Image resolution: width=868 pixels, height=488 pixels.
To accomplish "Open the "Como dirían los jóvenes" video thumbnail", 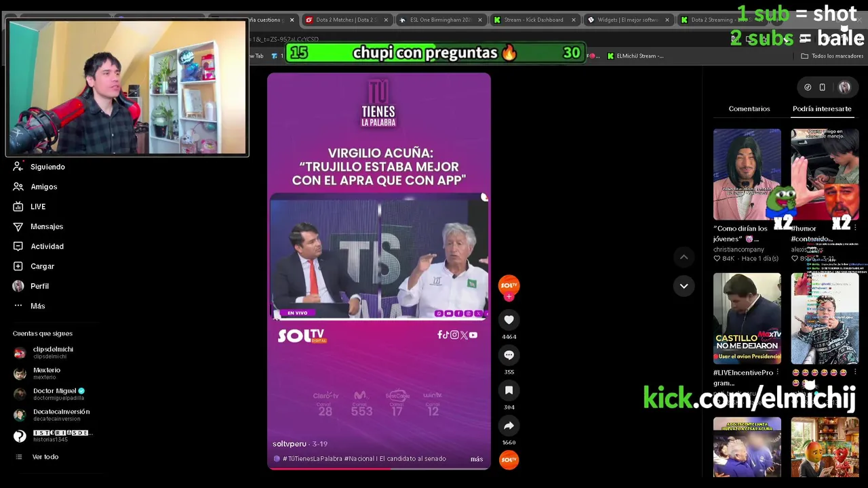I will pyautogui.click(x=747, y=175).
